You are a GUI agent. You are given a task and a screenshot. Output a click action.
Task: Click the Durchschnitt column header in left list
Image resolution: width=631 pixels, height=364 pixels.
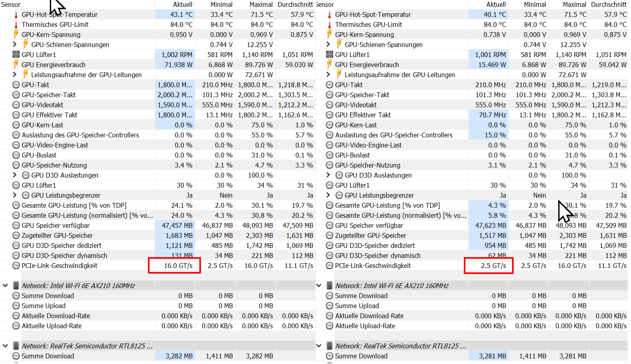[295, 4]
